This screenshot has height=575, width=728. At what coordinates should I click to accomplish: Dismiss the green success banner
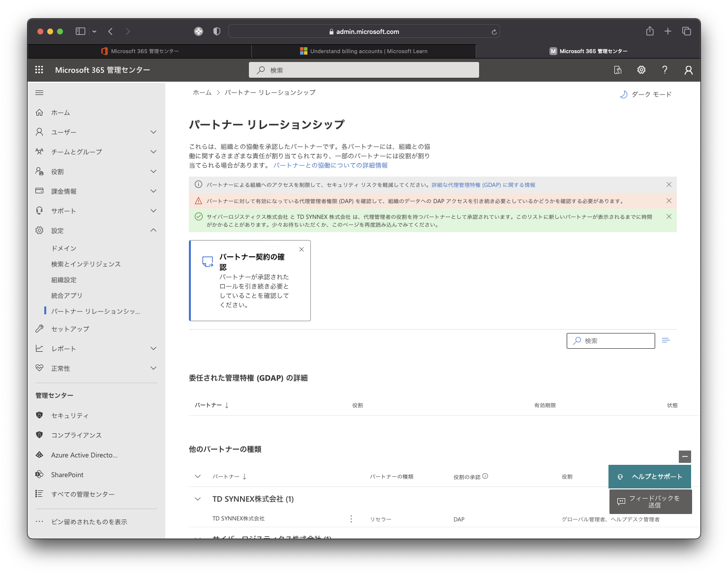tap(669, 216)
